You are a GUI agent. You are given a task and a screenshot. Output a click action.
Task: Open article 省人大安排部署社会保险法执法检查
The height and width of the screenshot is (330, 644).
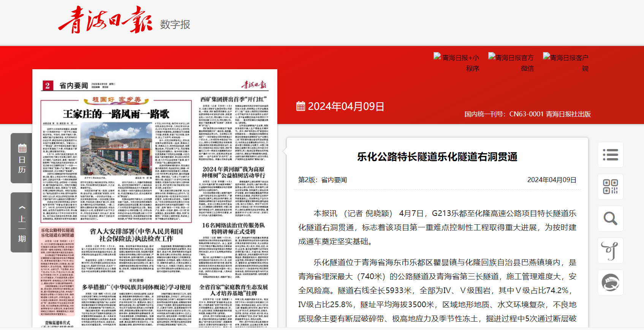pos(136,235)
